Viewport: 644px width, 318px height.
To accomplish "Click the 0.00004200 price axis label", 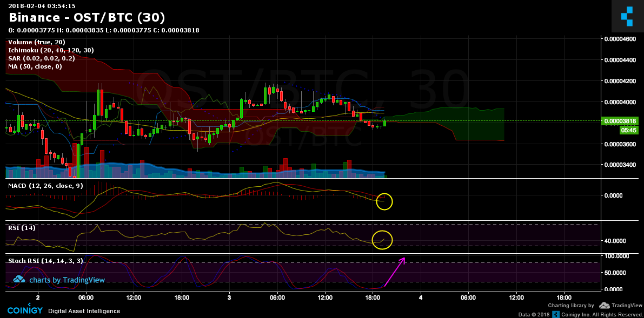I will (621, 81).
